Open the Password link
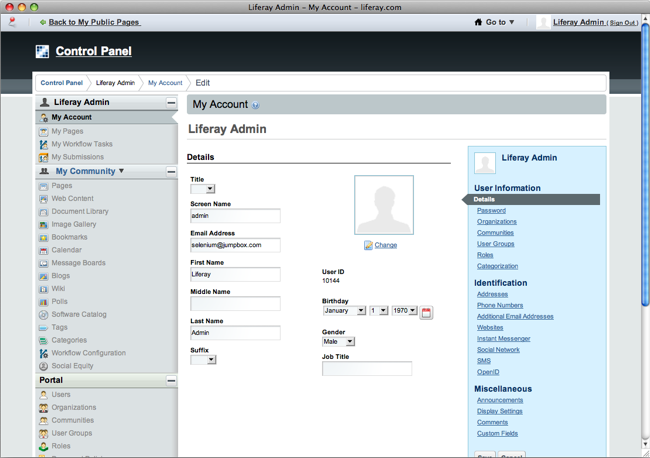The image size is (650, 458). pyautogui.click(x=491, y=211)
